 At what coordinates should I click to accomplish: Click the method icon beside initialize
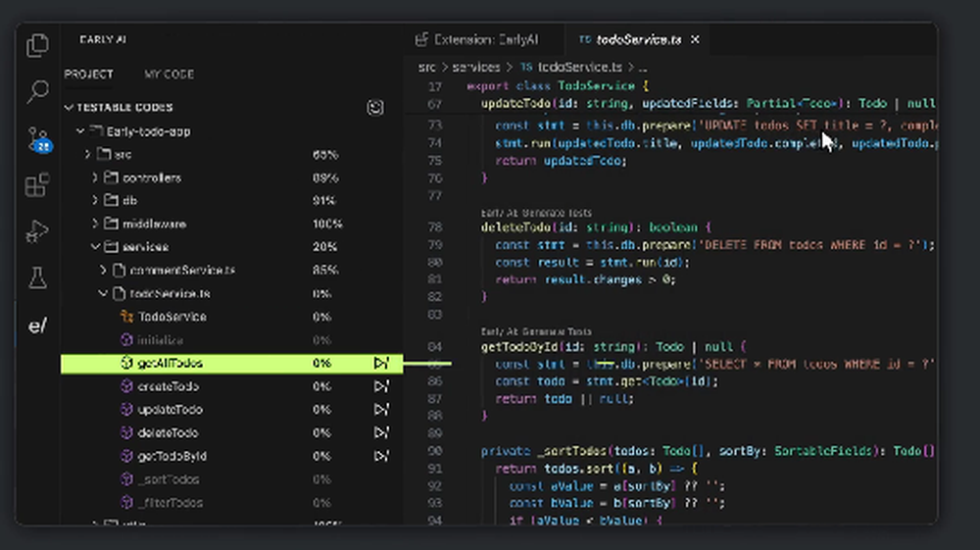tap(126, 340)
